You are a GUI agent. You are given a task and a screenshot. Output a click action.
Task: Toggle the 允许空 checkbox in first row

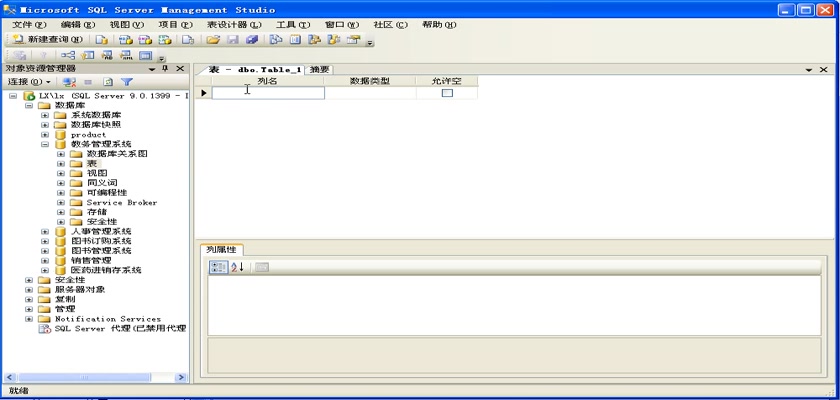(447, 93)
